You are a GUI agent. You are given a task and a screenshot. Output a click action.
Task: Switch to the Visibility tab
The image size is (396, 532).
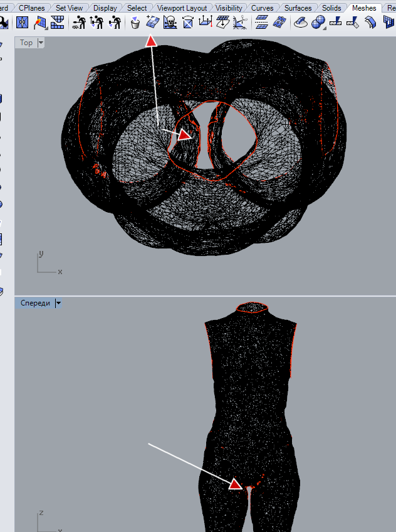coord(229,8)
